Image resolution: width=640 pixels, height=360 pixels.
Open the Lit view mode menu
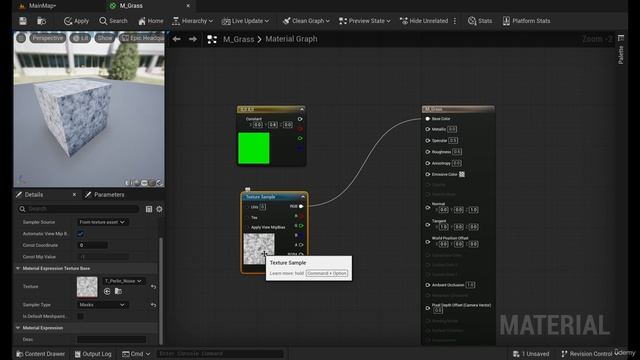tap(80, 38)
